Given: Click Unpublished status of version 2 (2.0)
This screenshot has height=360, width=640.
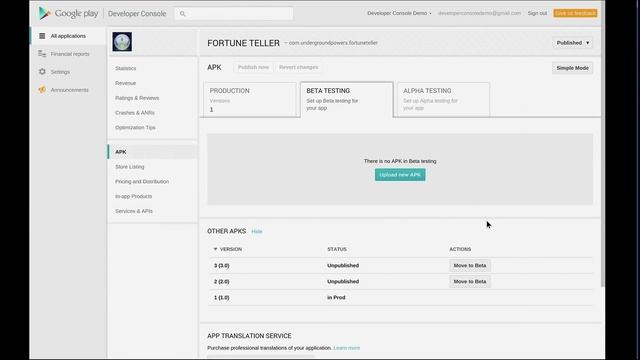Looking at the screenshot, I should pos(343,282).
